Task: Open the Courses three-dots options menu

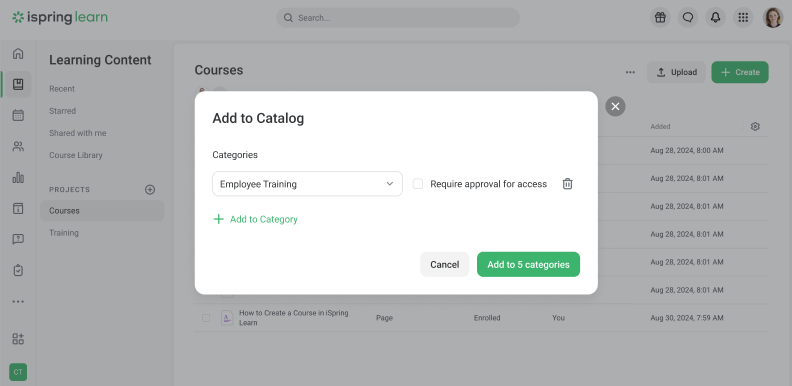Action: click(x=630, y=72)
